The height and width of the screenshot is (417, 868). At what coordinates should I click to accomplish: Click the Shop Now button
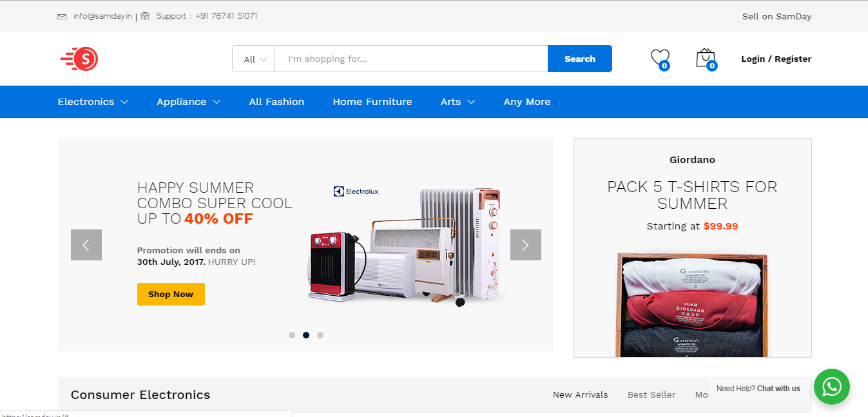pyautogui.click(x=171, y=294)
